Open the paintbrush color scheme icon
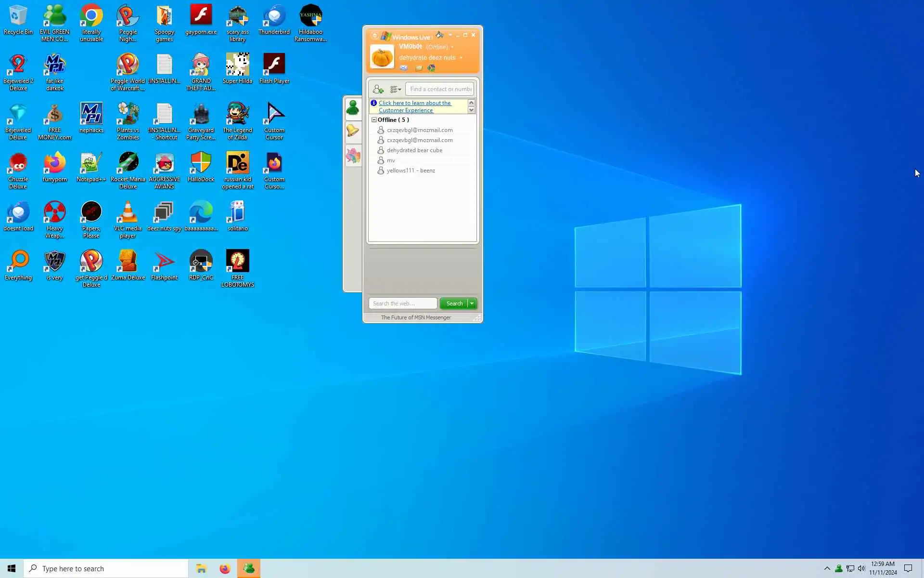The image size is (924, 578). 440,35
